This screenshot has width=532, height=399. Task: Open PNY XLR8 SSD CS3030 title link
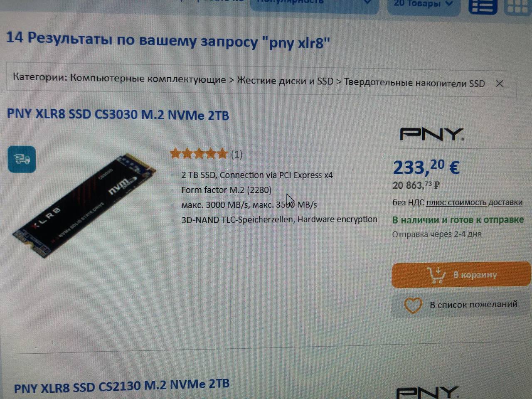pyautogui.click(x=118, y=114)
